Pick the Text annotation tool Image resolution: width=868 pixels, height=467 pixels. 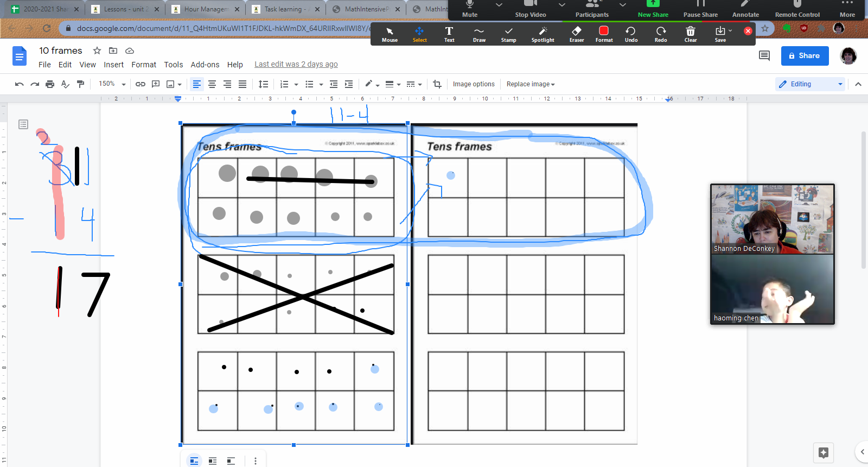click(x=449, y=34)
